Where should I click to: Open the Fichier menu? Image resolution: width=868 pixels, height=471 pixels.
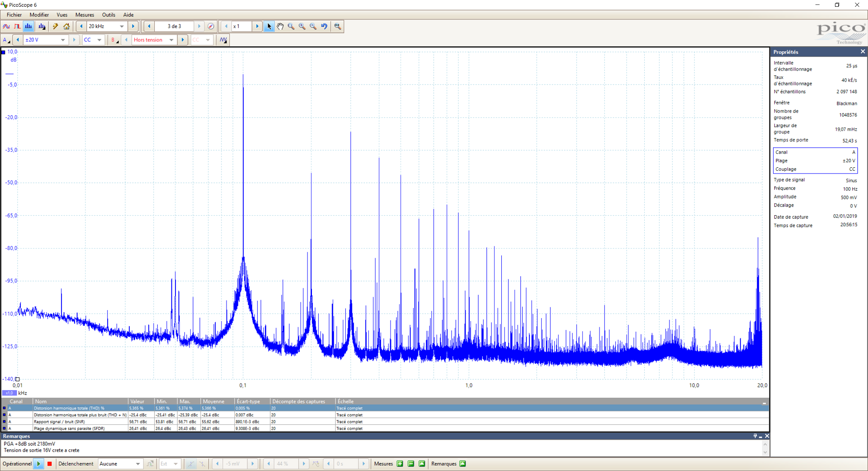click(x=14, y=15)
